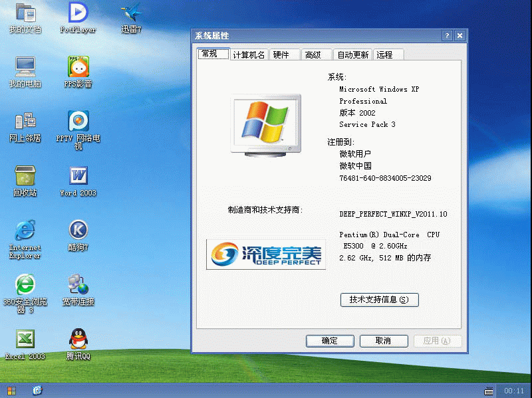Click the 00:11 taskbar clock
The image size is (532, 398).
point(514,391)
